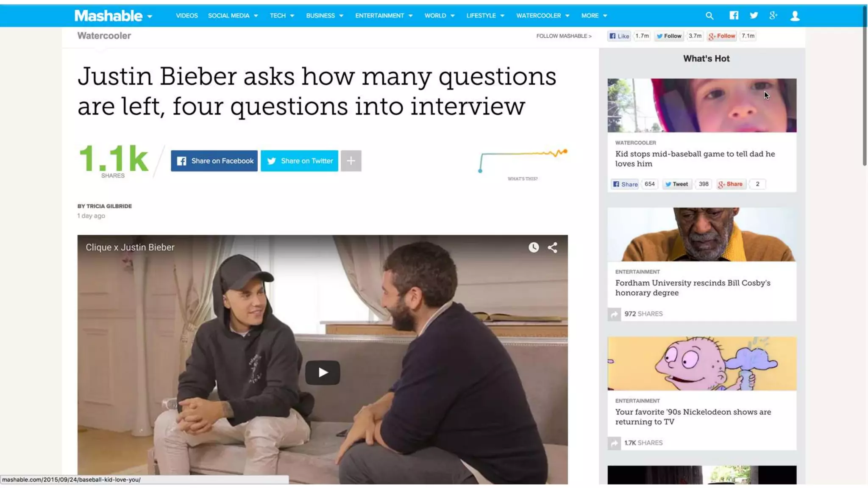Expand the More dropdown in navigation
868x488 pixels.
tap(594, 16)
